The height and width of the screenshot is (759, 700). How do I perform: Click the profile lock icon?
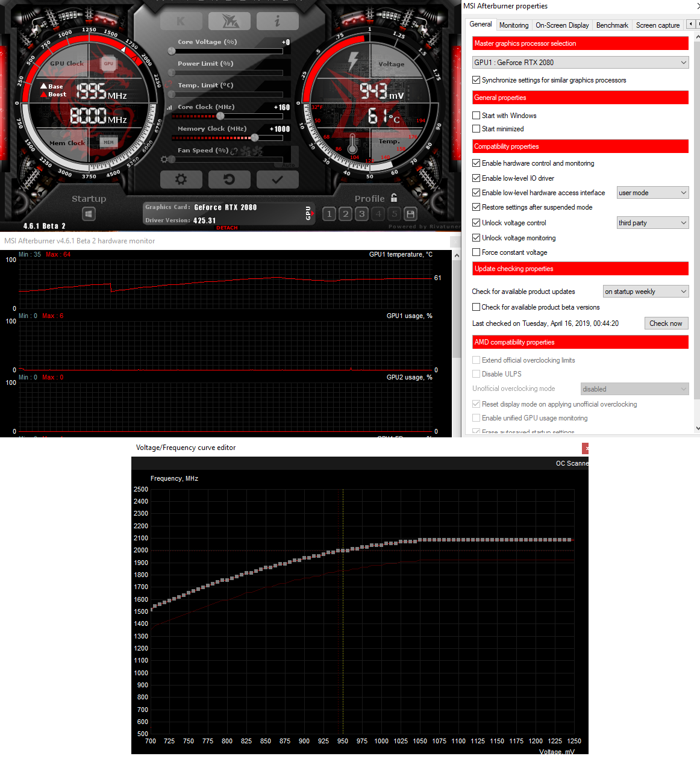pyautogui.click(x=394, y=198)
